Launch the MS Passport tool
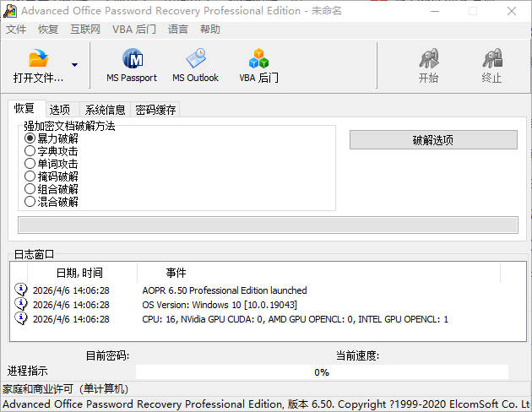532x412 pixels. point(132,66)
